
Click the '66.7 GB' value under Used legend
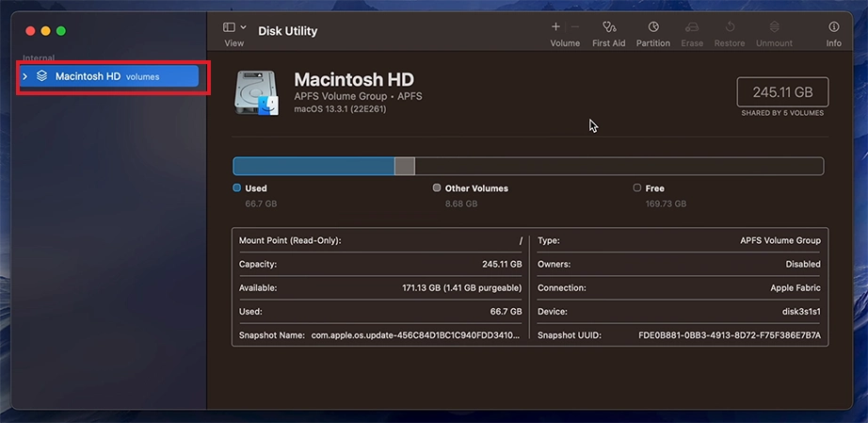click(261, 203)
